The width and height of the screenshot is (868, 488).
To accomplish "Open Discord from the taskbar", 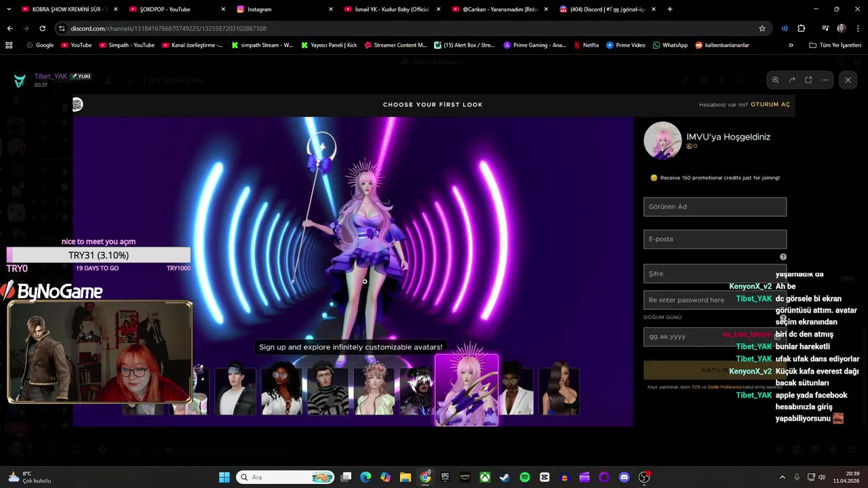I will pos(624,477).
